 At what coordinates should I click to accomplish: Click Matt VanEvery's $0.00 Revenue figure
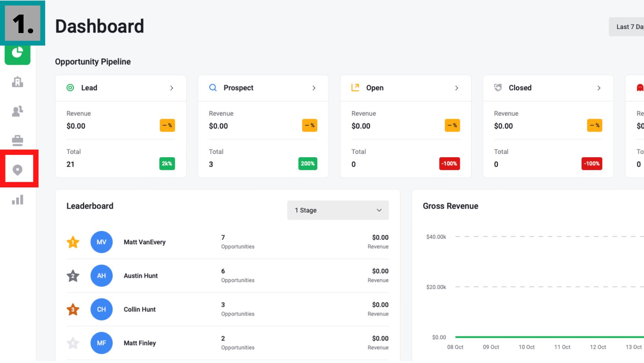378,242
